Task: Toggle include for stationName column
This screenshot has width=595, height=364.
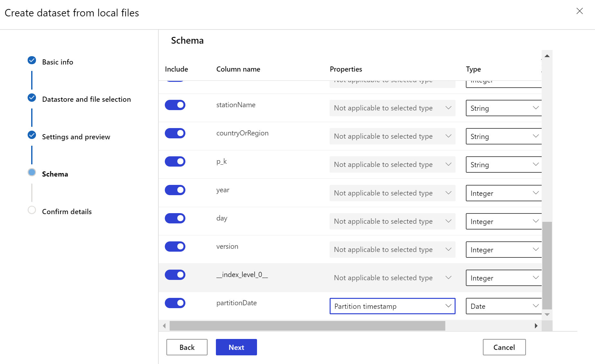Action: point(175,105)
